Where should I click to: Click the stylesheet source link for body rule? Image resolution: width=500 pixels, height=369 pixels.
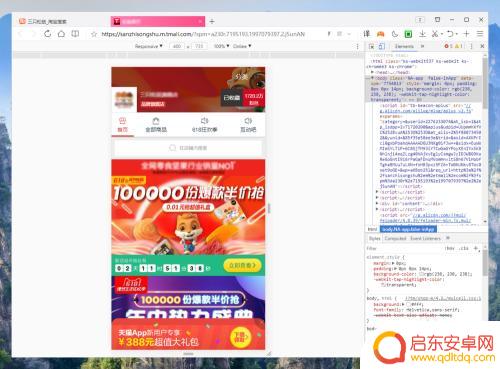click(443, 298)
